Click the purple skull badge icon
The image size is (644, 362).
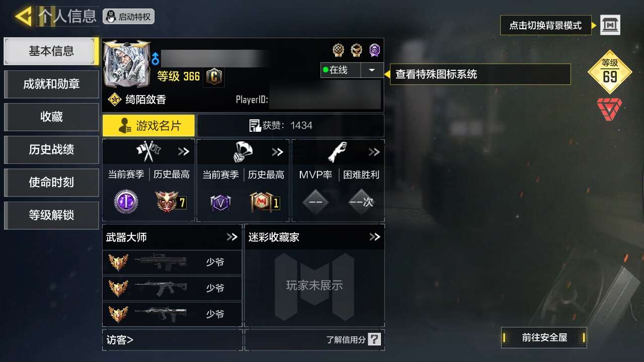pos(375,50)
